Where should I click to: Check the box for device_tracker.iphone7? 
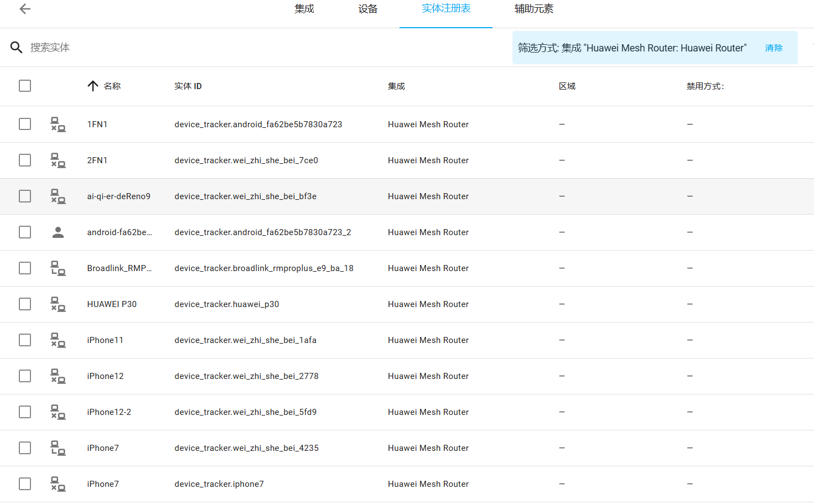pyautogui.click(x=25, y=484)
